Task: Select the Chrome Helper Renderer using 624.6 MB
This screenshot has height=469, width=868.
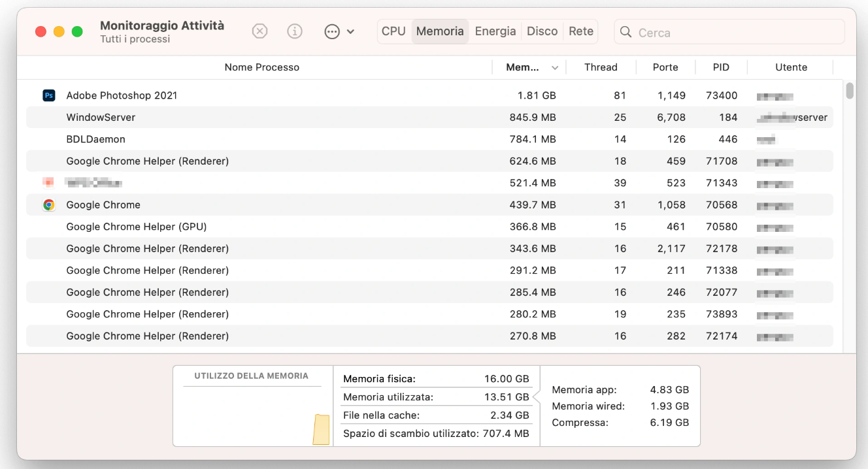Action: click(429, 161)
